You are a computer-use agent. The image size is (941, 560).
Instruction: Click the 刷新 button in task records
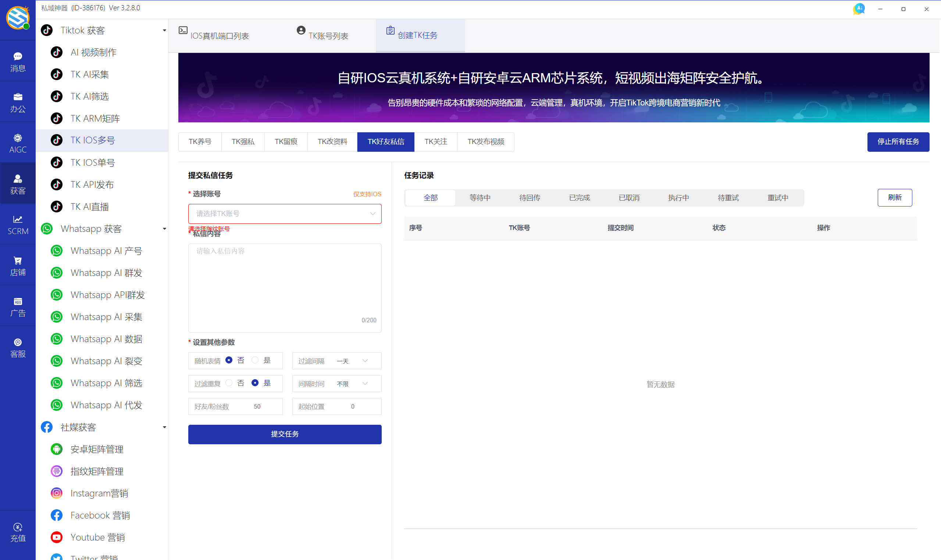click(x=895, y=197)
